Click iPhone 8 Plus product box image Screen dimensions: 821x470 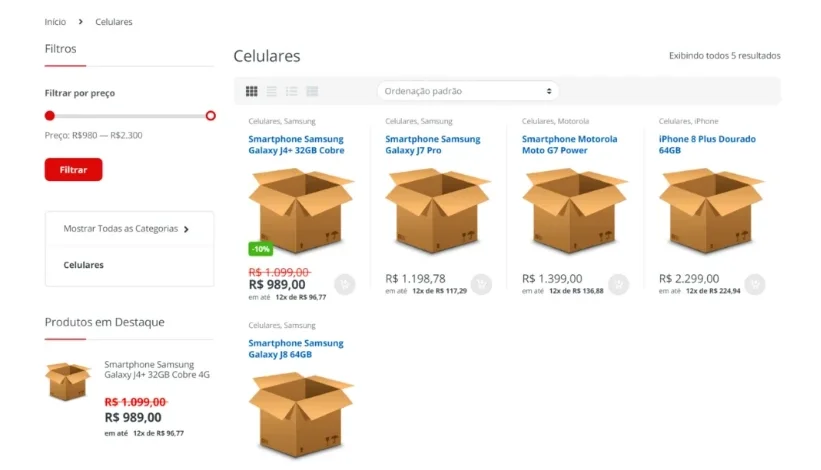pos(711,210)
